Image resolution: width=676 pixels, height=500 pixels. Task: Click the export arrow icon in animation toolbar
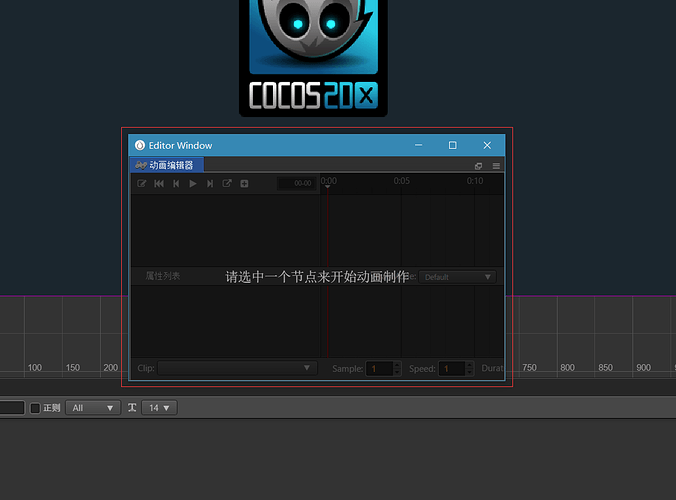coord(227,184)
